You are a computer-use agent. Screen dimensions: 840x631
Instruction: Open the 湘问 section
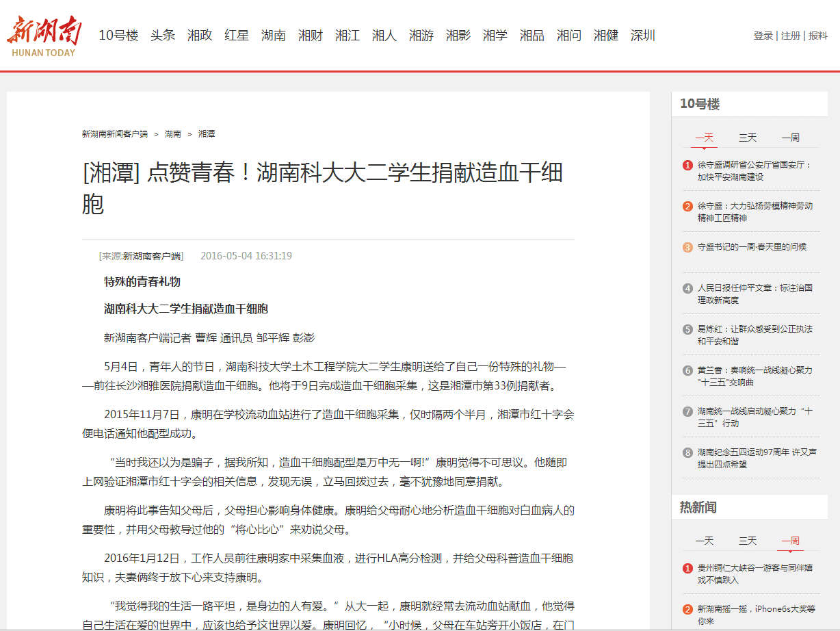pos(569,36)
